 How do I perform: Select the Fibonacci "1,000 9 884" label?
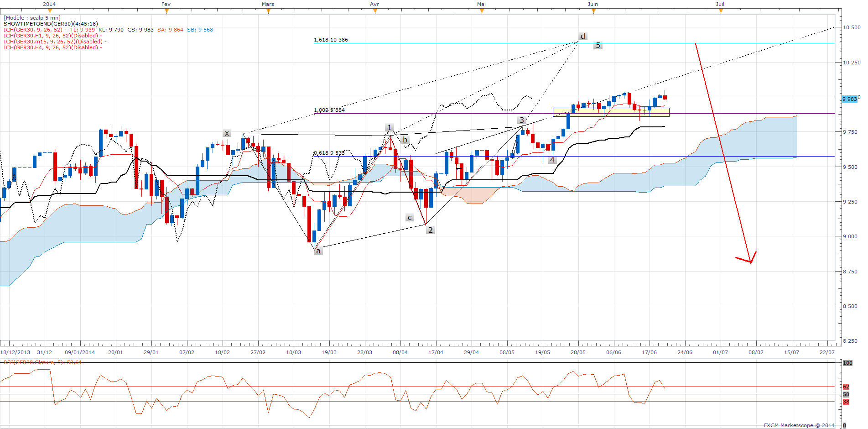point(329,110)
